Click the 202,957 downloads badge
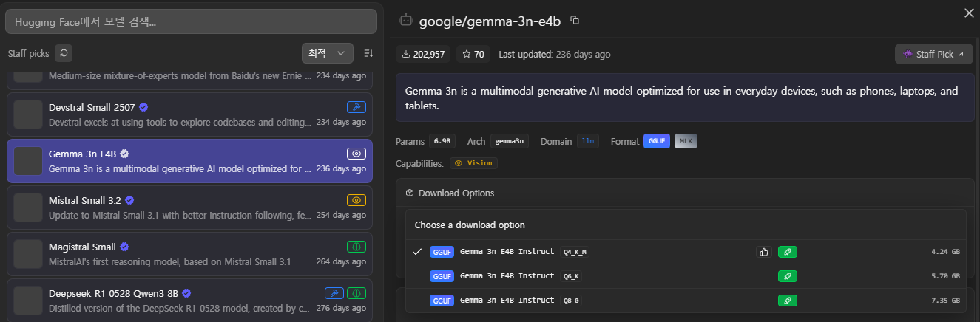The height and width of the screenshot is (322, 980). 423,54
